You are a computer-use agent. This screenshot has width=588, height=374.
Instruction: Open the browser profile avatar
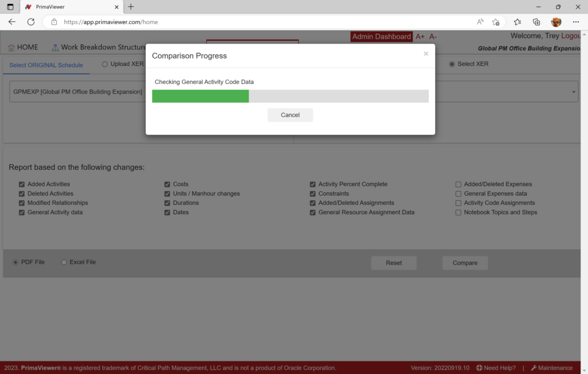point(556,22)
